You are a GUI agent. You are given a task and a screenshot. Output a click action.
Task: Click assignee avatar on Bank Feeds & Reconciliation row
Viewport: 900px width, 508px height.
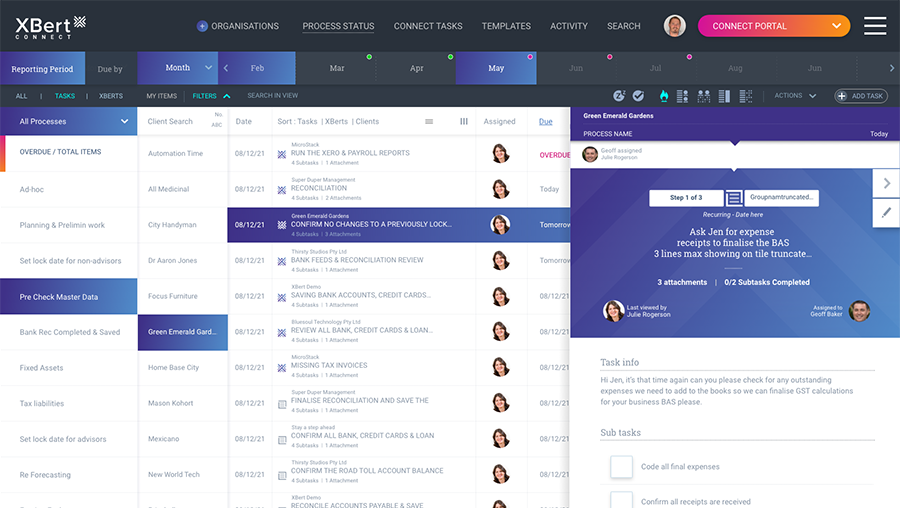501,260
